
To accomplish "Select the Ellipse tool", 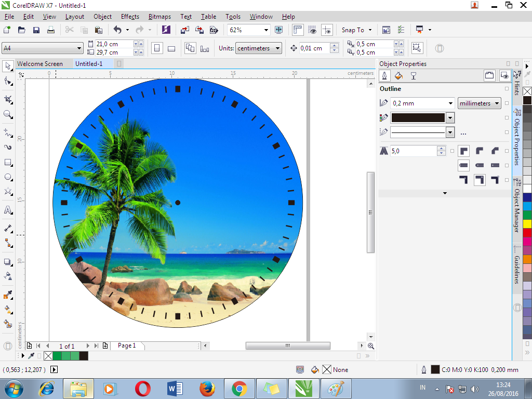I will coord(7,177).
